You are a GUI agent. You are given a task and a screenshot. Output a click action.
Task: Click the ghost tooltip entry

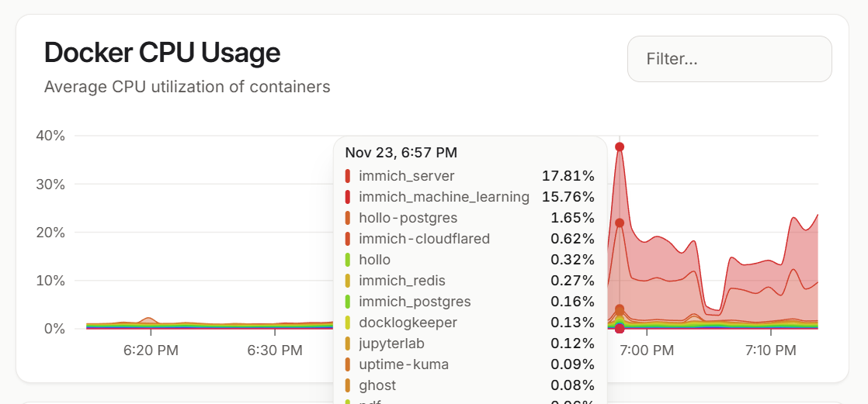click(x=377, y=385)
